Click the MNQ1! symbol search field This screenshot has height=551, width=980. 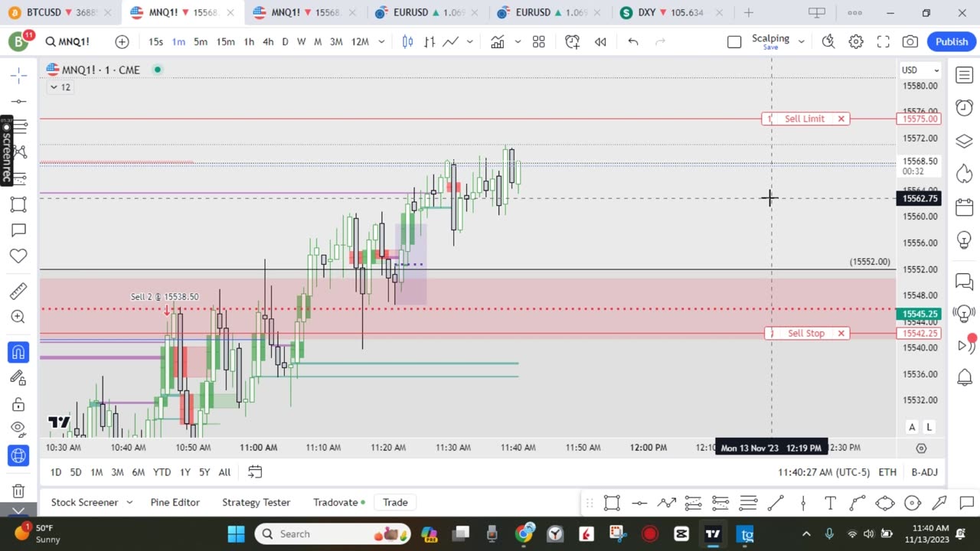69,42
